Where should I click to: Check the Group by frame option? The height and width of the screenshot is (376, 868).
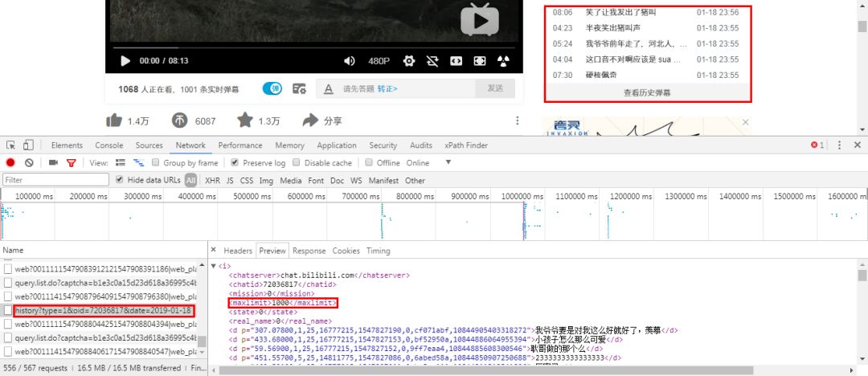coord(156,163)
